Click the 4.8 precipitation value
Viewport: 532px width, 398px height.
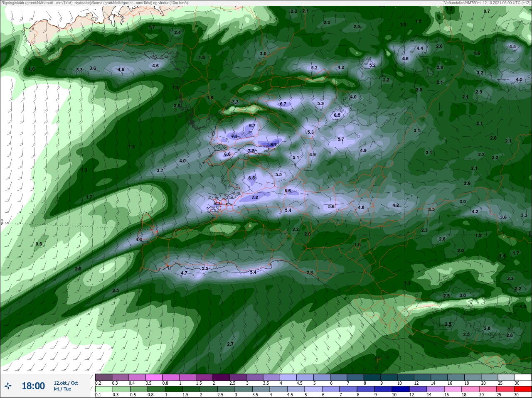pyautogui.click(x=361, y=207)
